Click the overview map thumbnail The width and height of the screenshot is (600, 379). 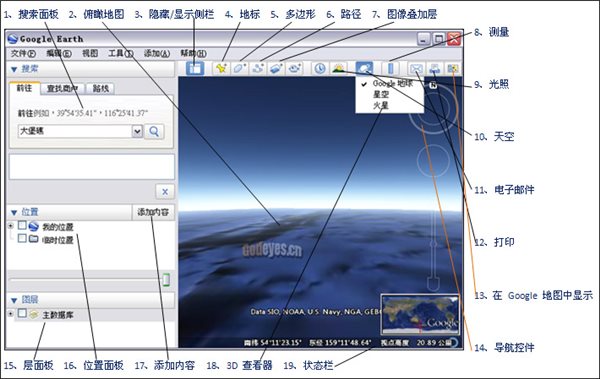coord(420,315)
